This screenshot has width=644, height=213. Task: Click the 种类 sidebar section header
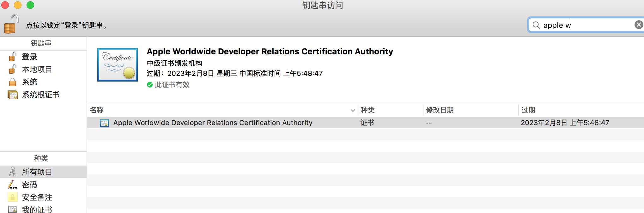41,158
